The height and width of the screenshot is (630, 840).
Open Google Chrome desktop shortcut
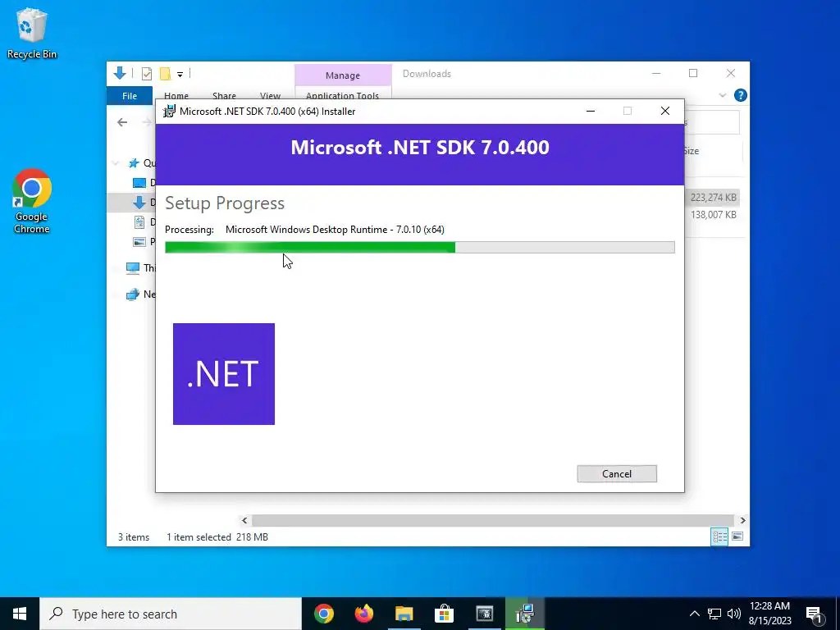(x=32, y=202)
